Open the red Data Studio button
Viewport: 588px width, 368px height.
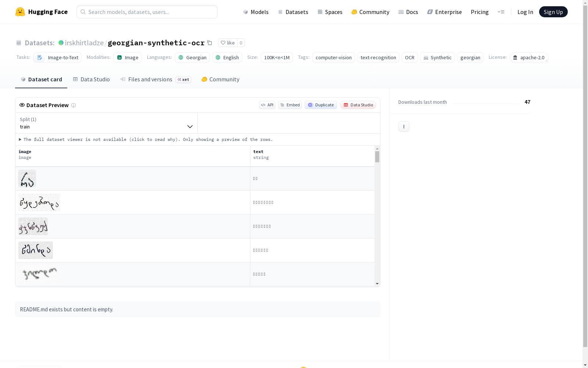pyautogui.click(x=358, y=105)
